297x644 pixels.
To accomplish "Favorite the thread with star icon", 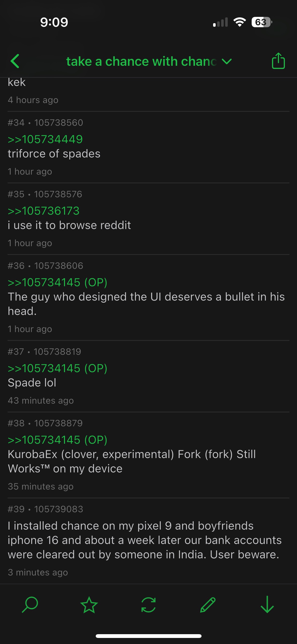I will [x=89, y=604].
